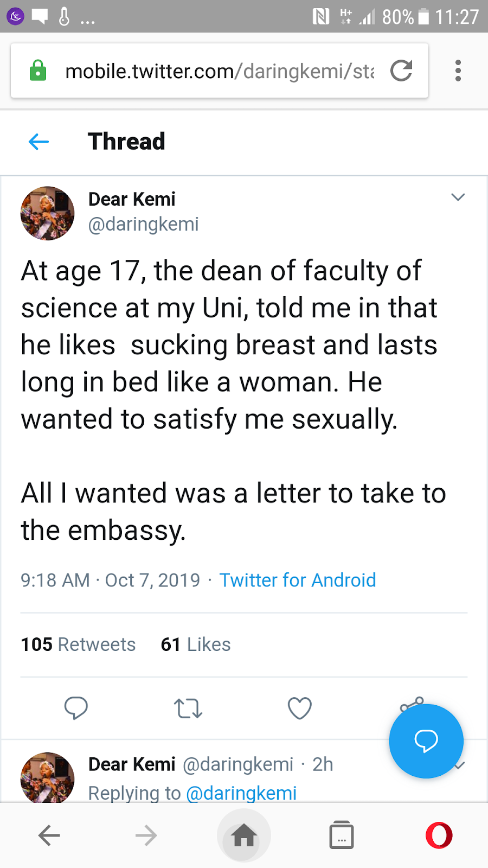This screenshot has width=488, height=868.
Task: View the 61 Likes list
Action: click(196, 644)
